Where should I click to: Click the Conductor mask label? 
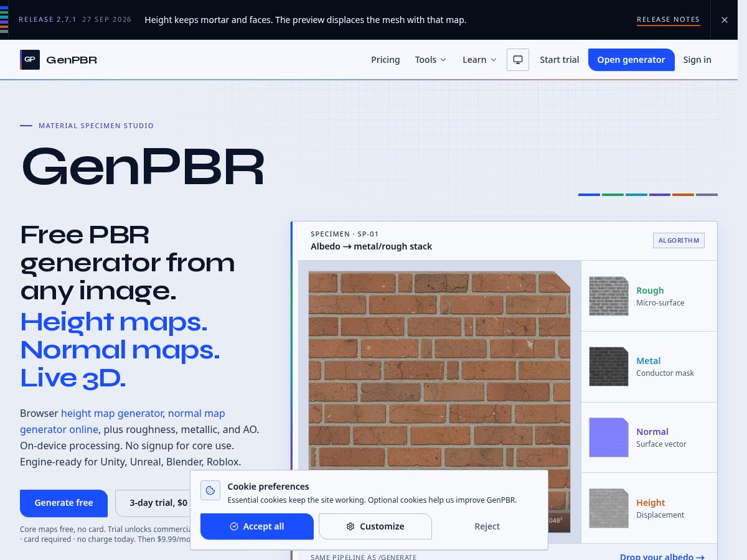(x=665, y=373)
